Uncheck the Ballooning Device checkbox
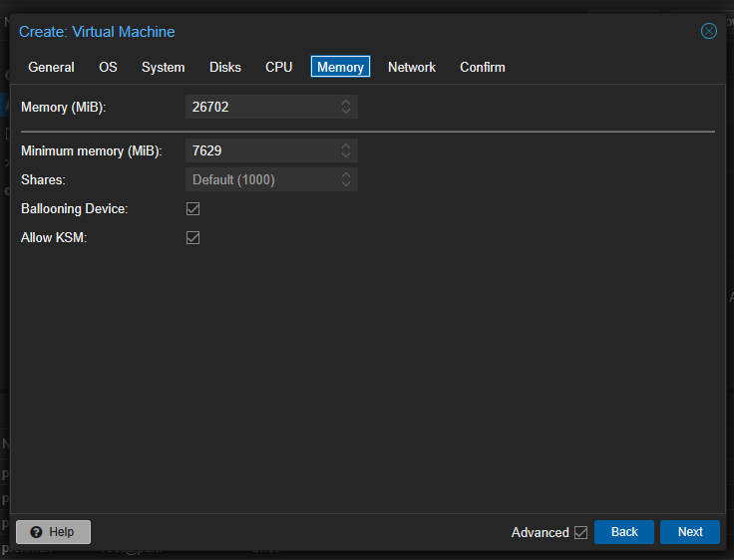This screenshot has width=734, height=560. pos(192,208)
